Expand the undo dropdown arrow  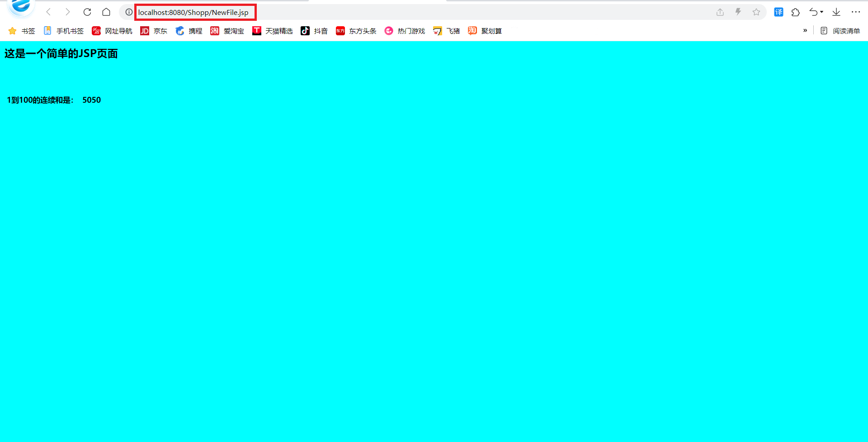click(821, 12)
